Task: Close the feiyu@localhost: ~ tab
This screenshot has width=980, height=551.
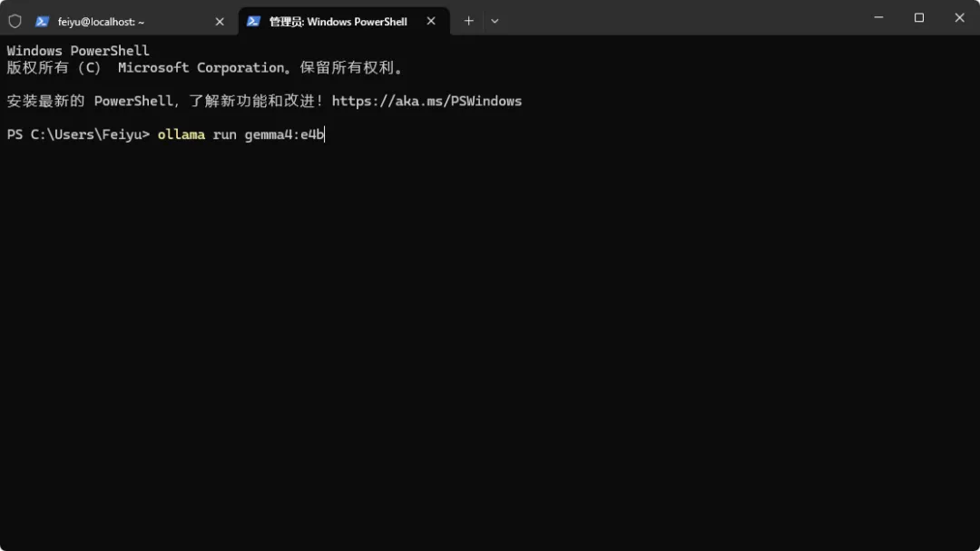Action: (220, 21)
